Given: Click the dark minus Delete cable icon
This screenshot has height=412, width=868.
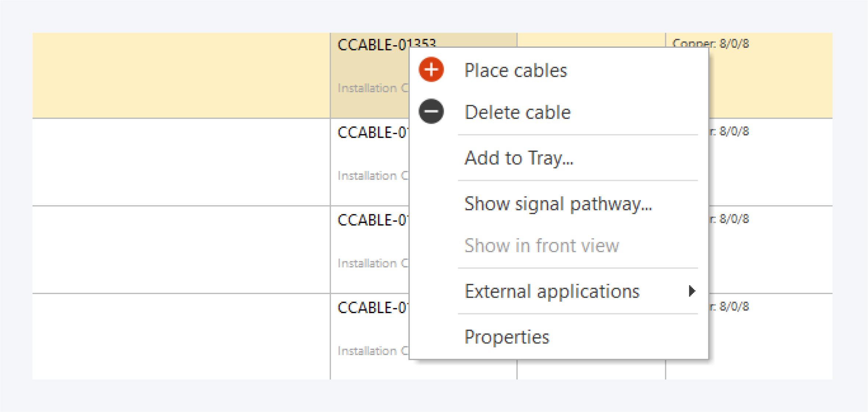Looking at the screenshot, I should [431, 111].
